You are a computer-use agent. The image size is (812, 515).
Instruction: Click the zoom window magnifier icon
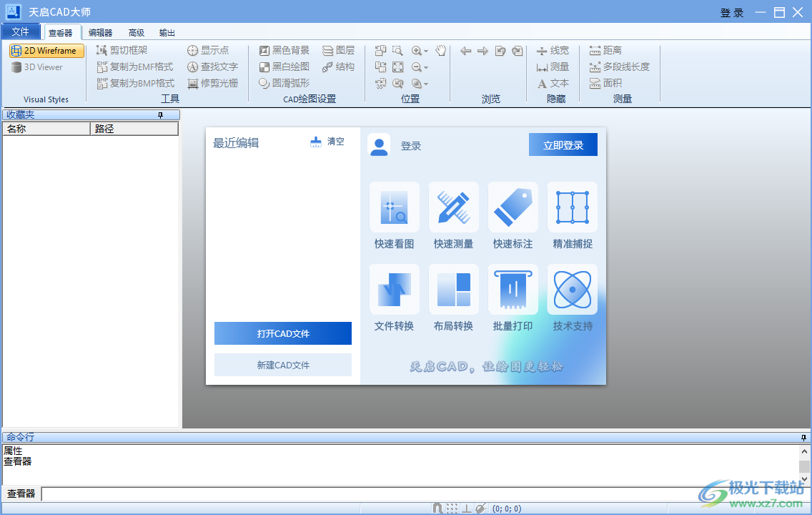pos(397,51)
